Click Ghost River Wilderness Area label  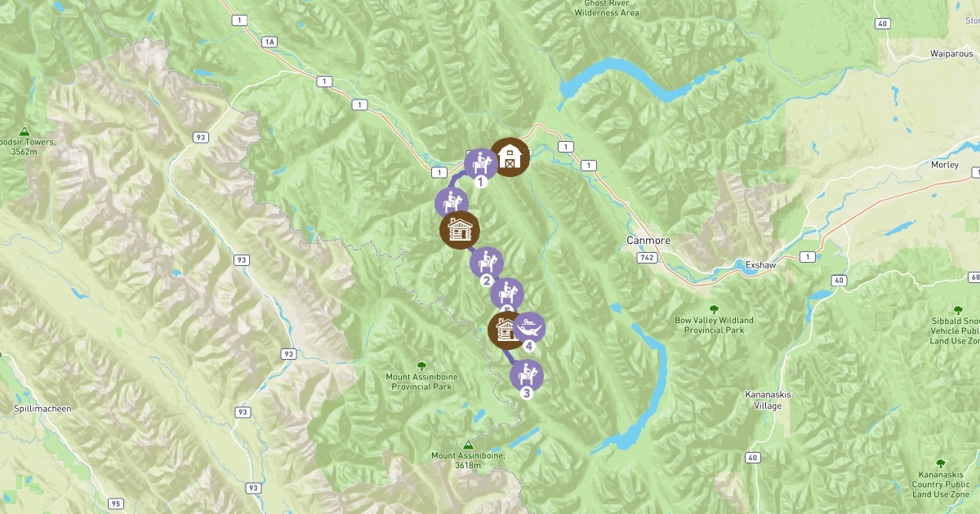pos(605,9)
